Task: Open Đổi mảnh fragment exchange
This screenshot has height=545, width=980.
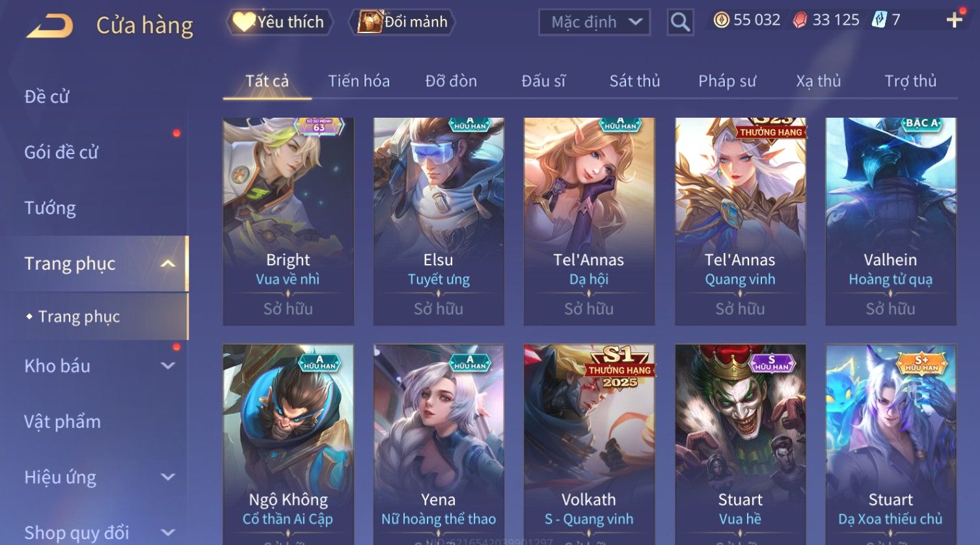Action: 402,22
